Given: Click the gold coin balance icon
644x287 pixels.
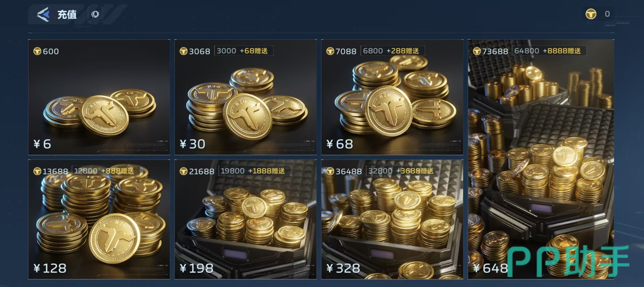Looking at the screenshot, I should click(x=591, y=14).
